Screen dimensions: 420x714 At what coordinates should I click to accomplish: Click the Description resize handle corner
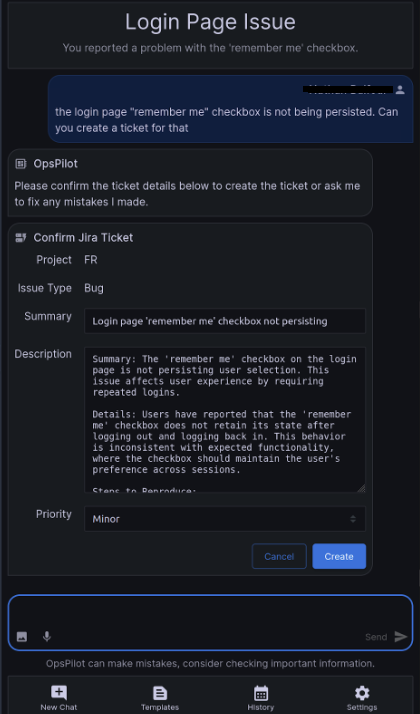click(x=361, y=488)
